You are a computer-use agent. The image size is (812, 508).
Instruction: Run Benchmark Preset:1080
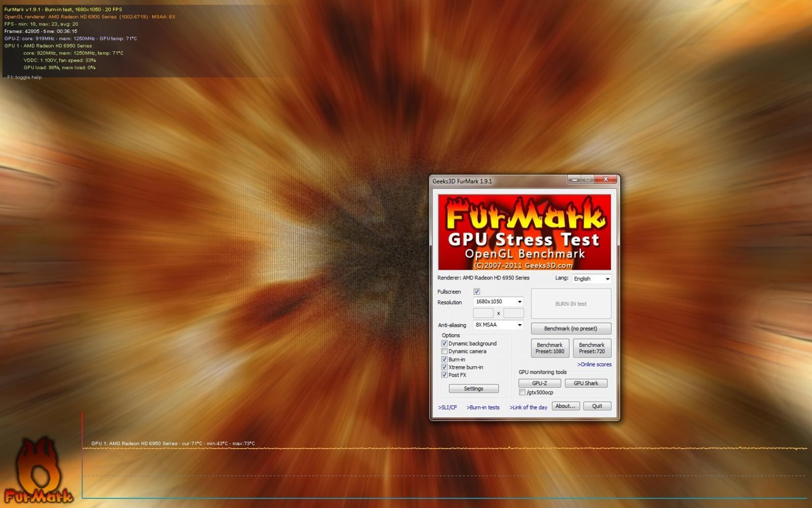550,348
